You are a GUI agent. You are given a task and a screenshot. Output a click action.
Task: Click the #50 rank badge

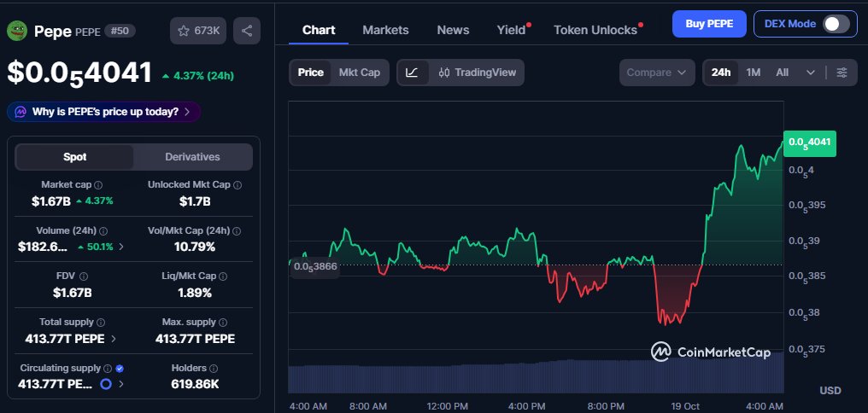coord(120,31)
